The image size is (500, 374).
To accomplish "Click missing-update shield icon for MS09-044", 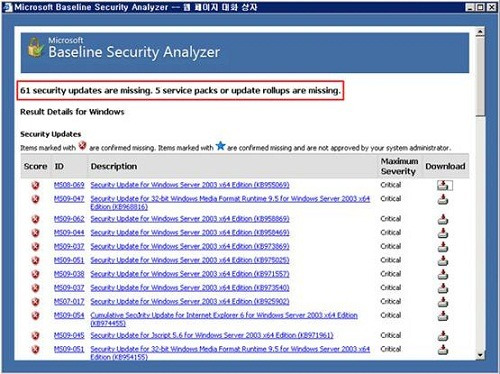I will coord(35,233).
